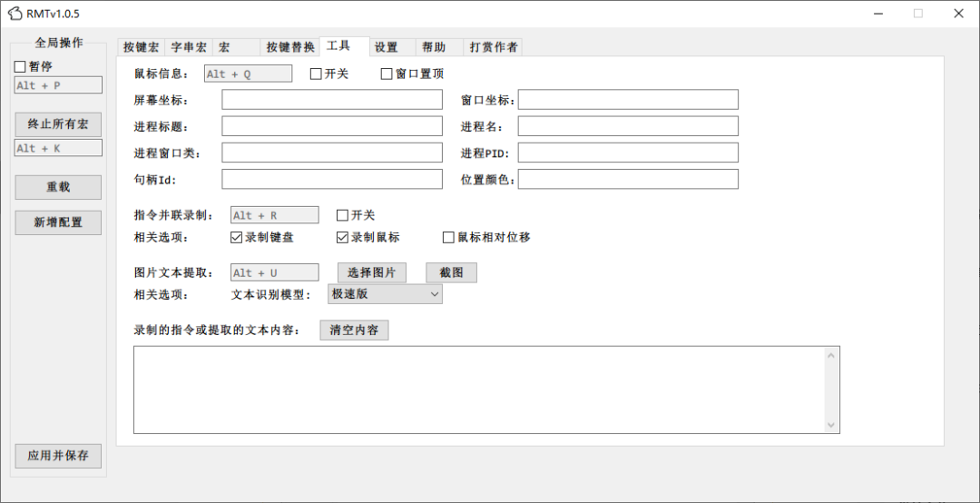Viewport: 980px width, 503px height.
Task: Enable the 暂停 pause checkbox
Action: pyautogui.click(x=21, y=66)
